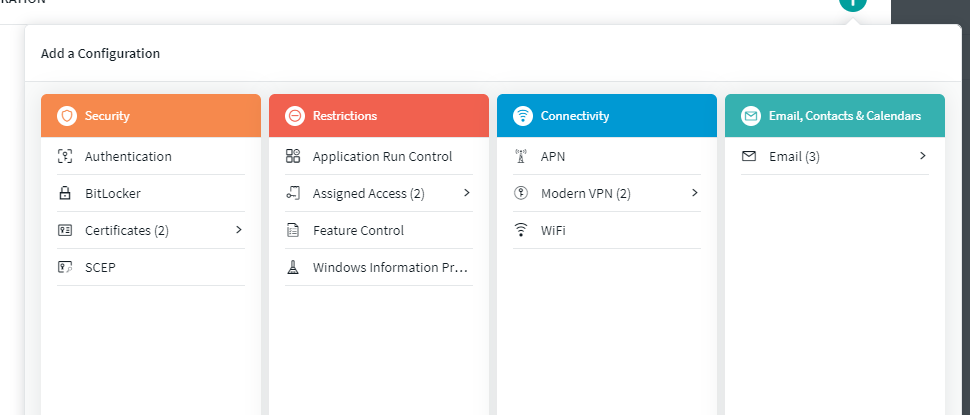The image size is (970, 415).
Task: Click the Authentication fingerprint icon
Action: click(65, 156)
